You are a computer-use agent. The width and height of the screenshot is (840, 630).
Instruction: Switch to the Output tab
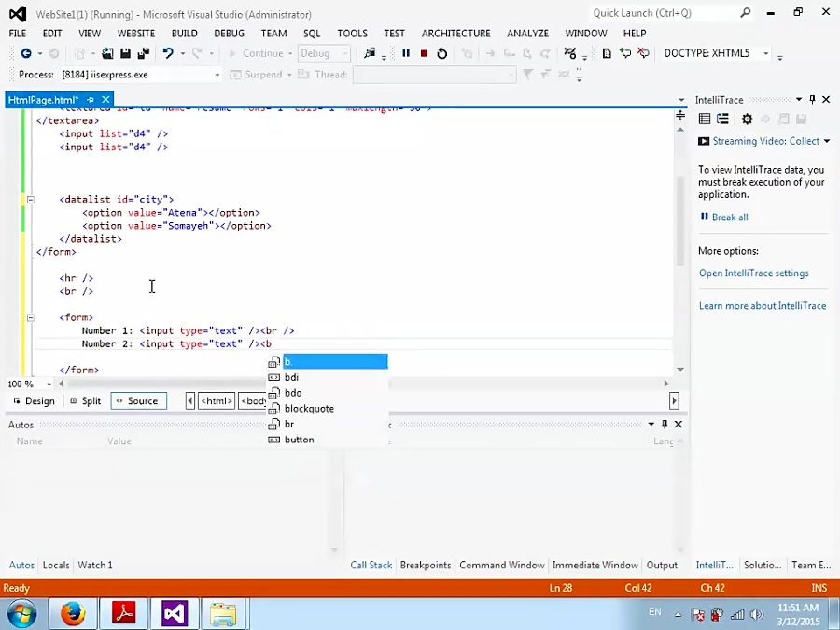(662, 566)
